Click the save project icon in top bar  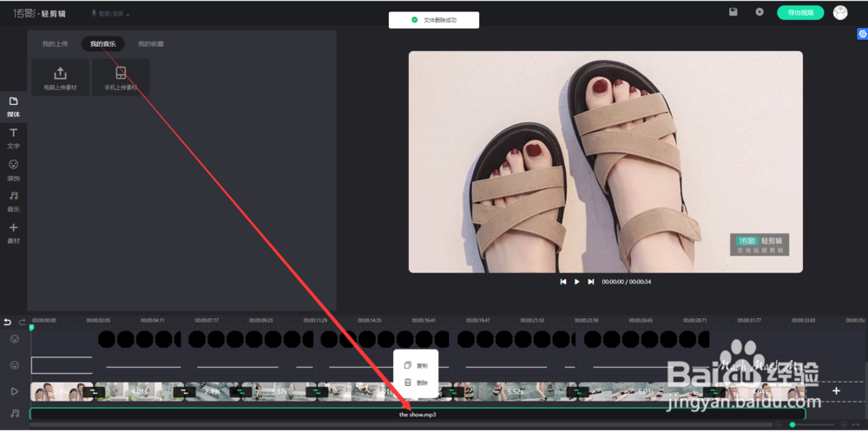pyautogui.click(x=733, y=11)
